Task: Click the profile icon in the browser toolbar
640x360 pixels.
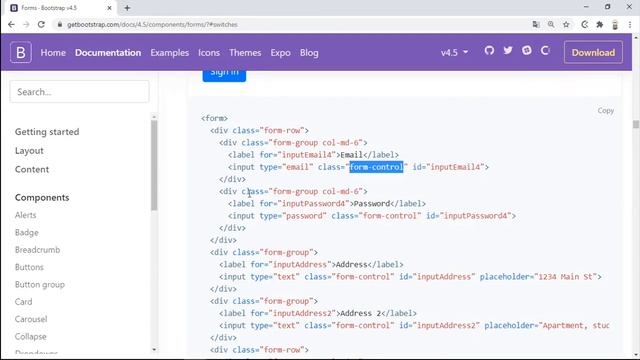Action: point(615,24)
